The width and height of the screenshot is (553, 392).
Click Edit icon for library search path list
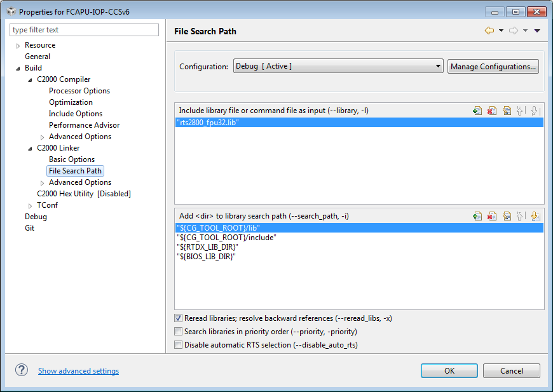tap(506, 216)
